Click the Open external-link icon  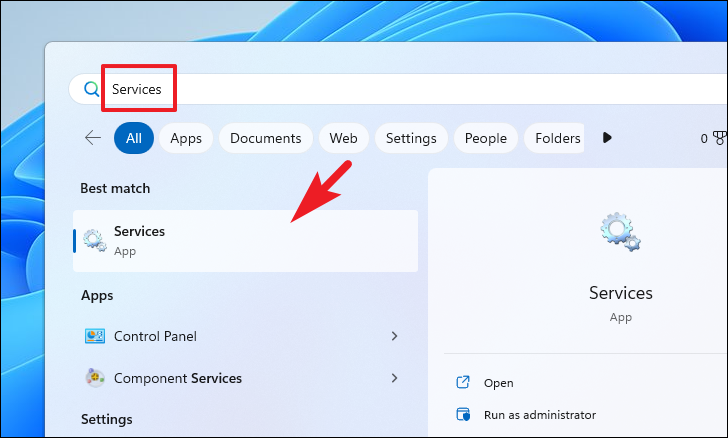[463, 382]
